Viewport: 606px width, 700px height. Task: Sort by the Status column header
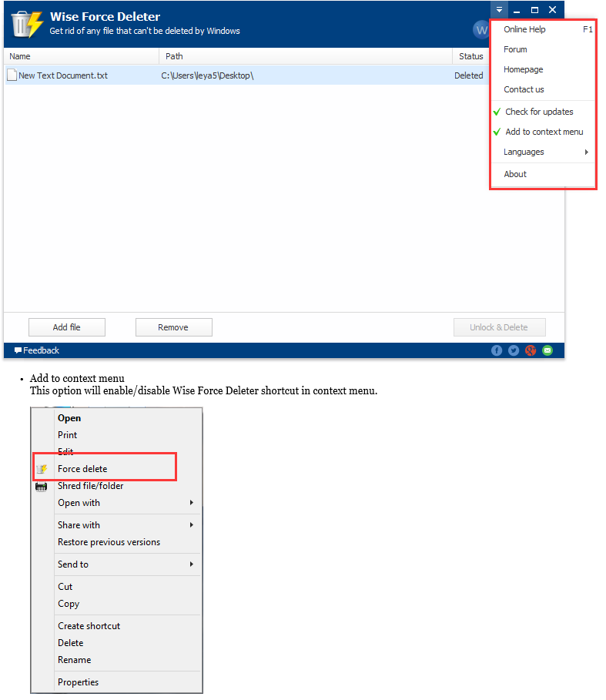470,56
